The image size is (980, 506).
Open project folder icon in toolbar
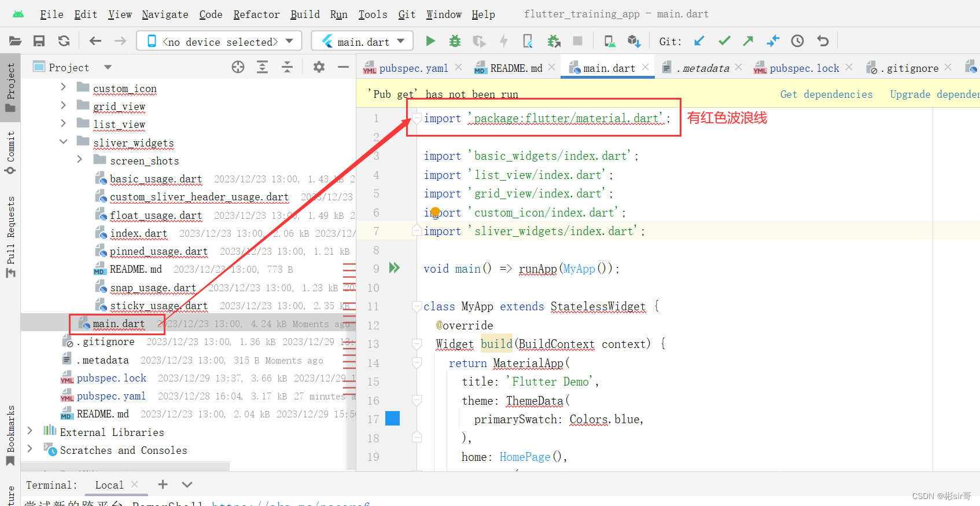(x=15, y=41)
